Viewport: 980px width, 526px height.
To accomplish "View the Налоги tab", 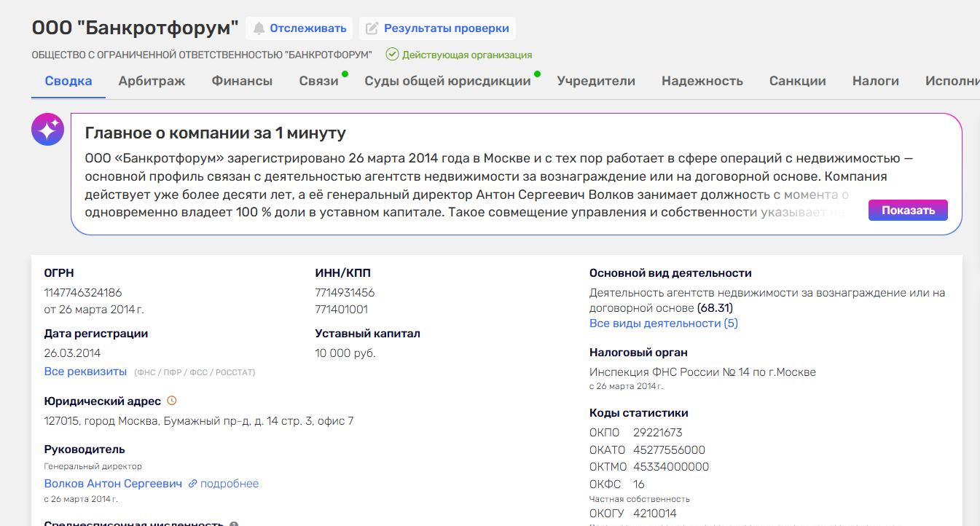I will [876, 81].
